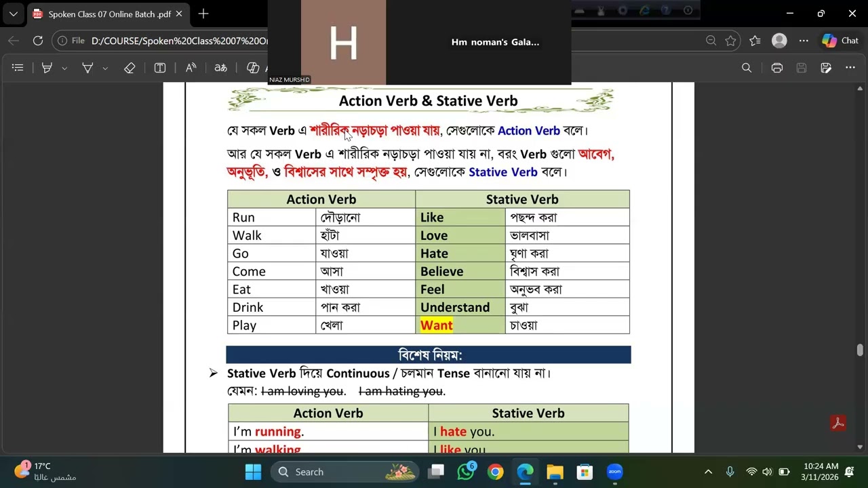868x488 pixels.
Task: Start Read aloud
Action: click(x=191, y=68)
